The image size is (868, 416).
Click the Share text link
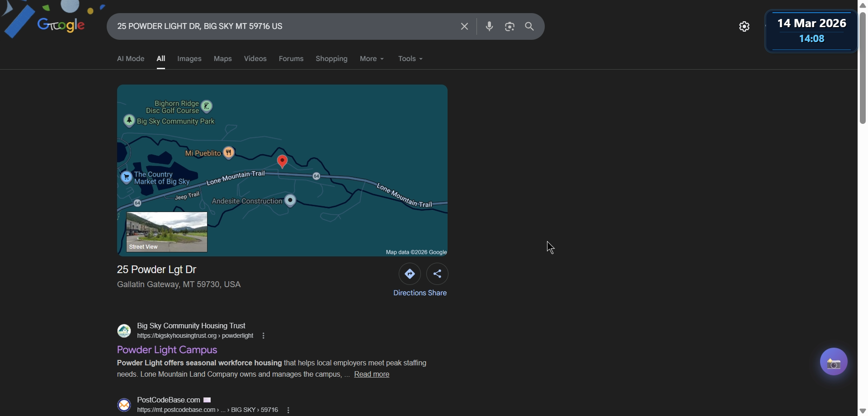pos(438,293)
